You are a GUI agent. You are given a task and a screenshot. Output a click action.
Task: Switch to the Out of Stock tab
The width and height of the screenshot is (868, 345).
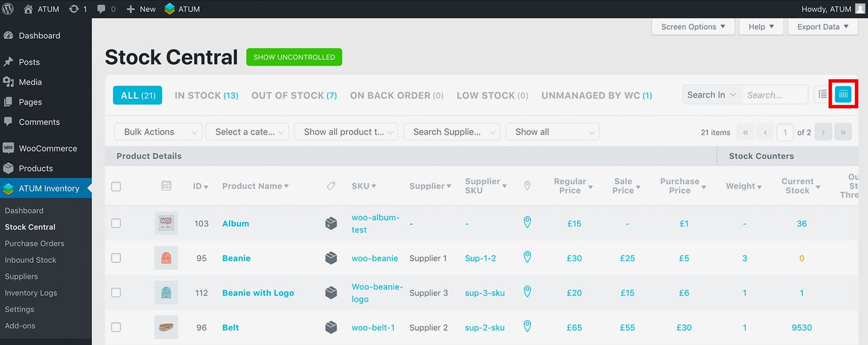point(294,95)
